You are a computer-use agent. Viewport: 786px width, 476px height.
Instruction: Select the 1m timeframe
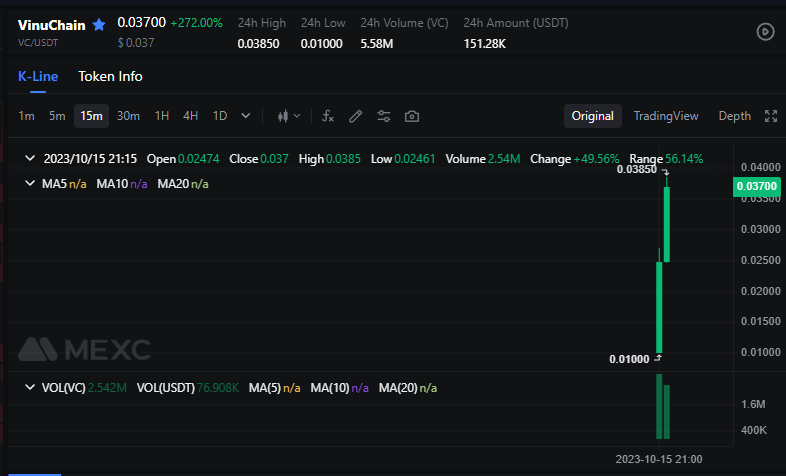tap(27, 116)
